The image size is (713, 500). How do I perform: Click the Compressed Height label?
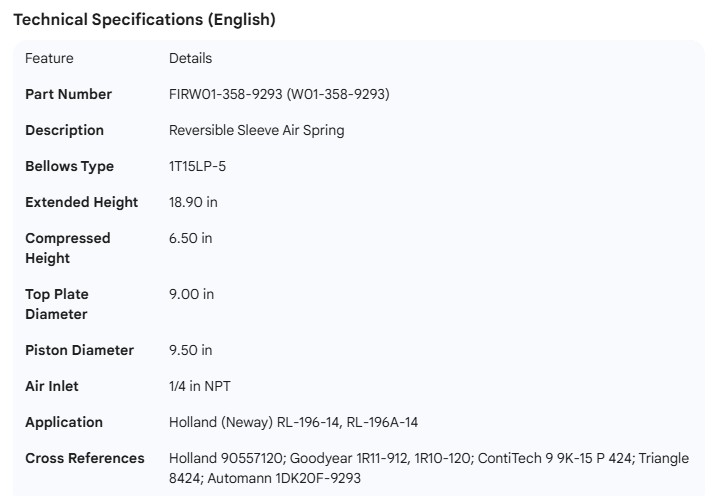click(67, 248)
